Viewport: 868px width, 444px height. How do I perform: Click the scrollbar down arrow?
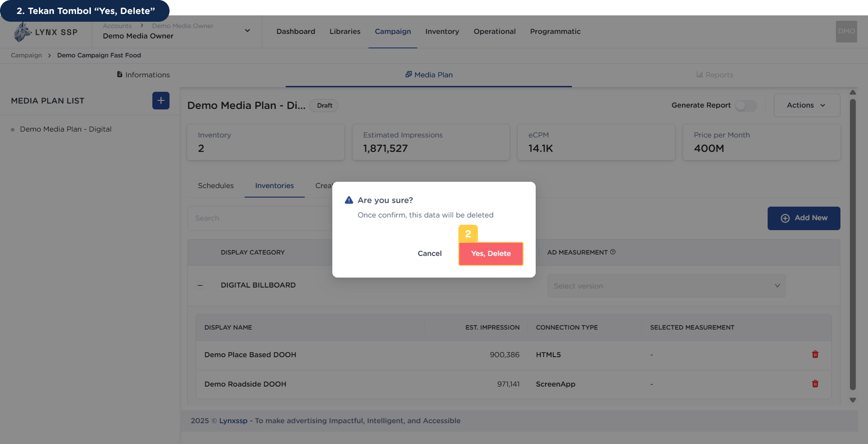point(853,400)
